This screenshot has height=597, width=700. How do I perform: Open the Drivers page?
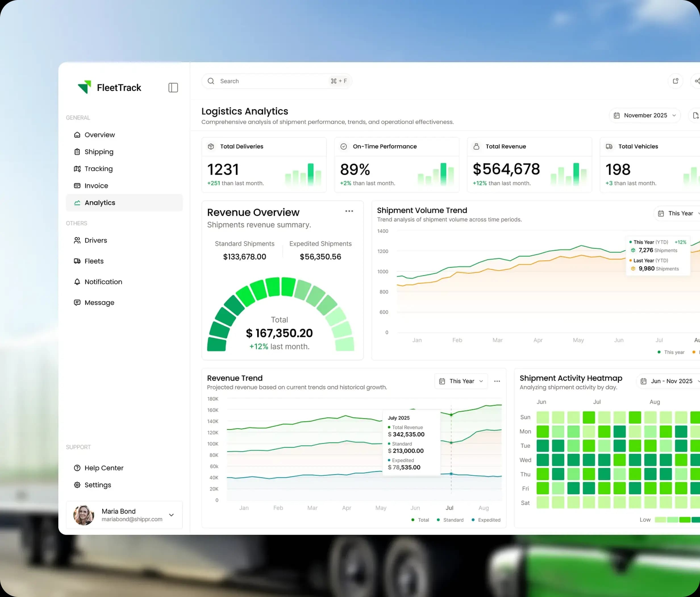124,240
